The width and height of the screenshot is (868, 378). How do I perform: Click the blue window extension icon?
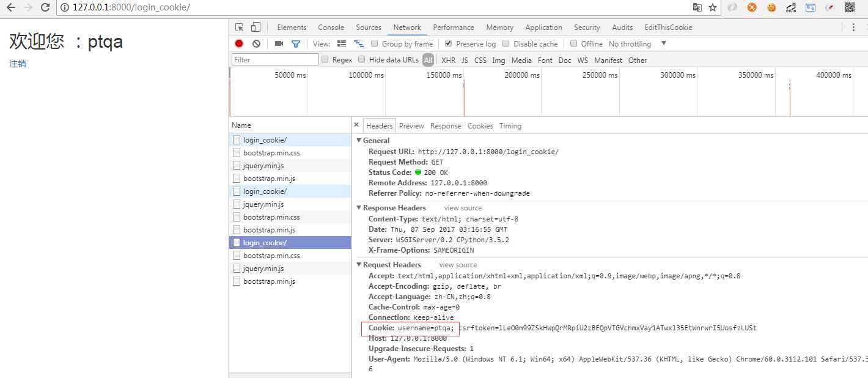pos(811,7)
